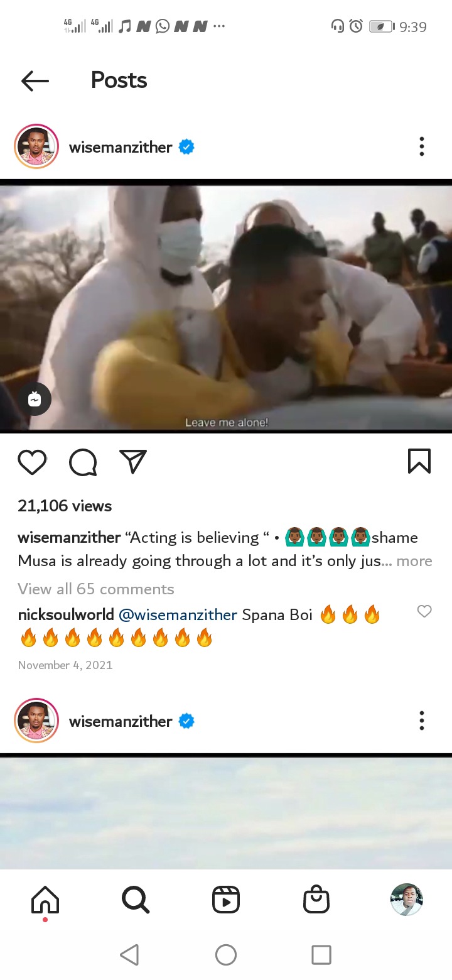
Task: Tap the IGTV icon on the video
Action: coord(35,399)
